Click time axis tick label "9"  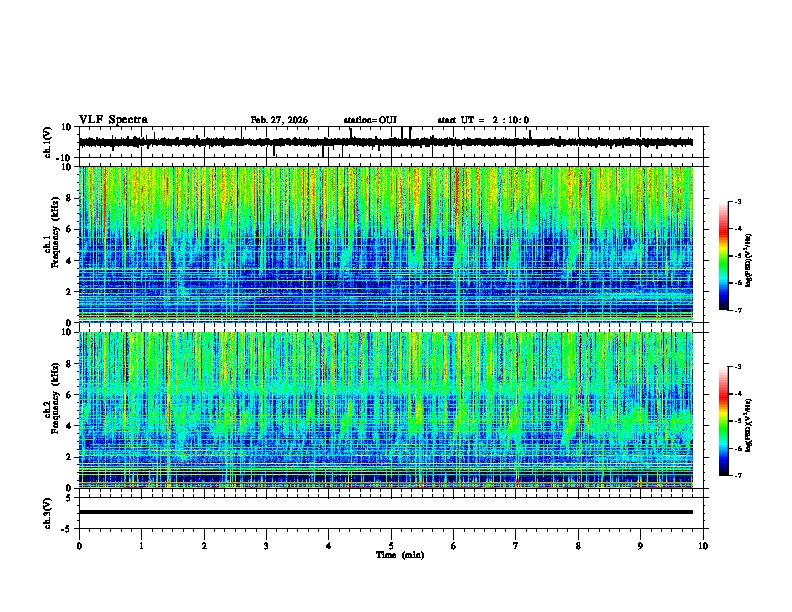coord(640,546)
